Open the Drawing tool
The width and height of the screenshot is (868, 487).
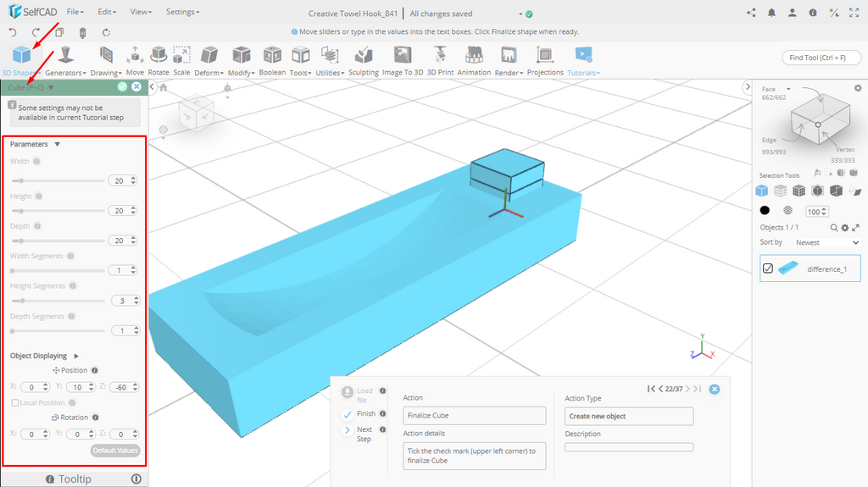coord(106,61)
